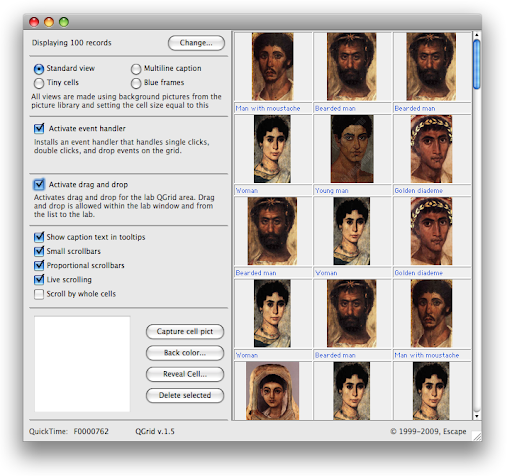Select Bearded man thumbnail directly above a Golden diadem
This screenshot has width=512, height=476.
pos(432,67)
